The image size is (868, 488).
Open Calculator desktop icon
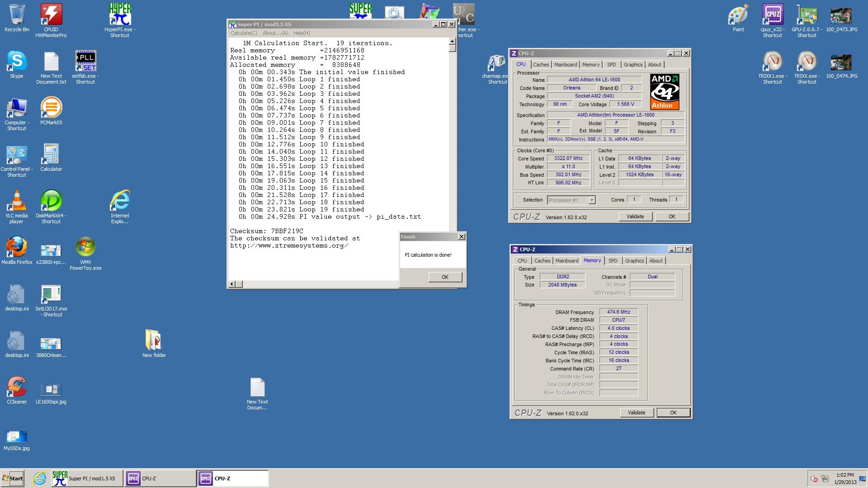tap(51, 157)
